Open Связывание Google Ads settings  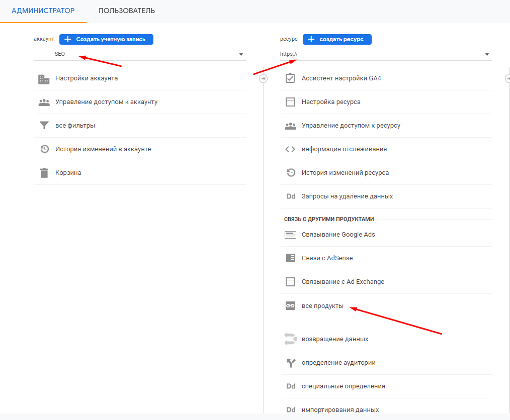click(338, 235)
